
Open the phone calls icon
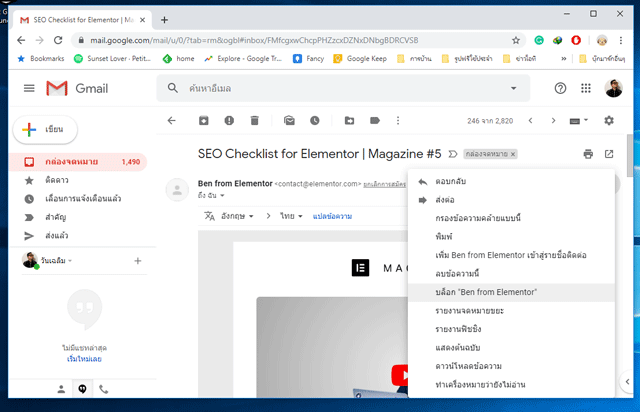[x=104, y=389]
